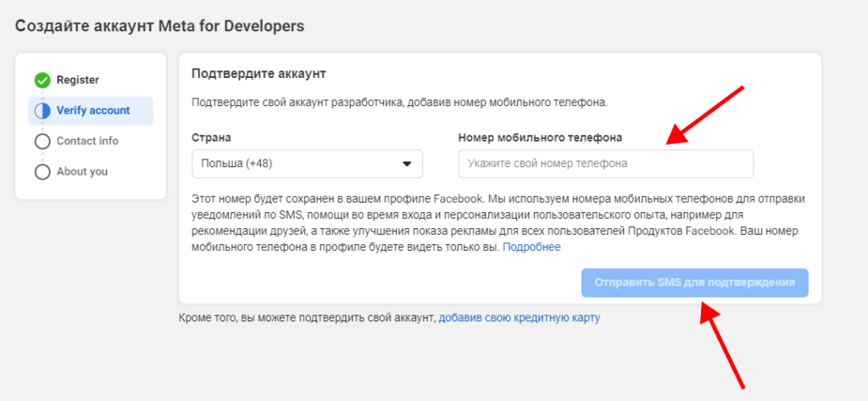Select the Verify account step label

93,111
